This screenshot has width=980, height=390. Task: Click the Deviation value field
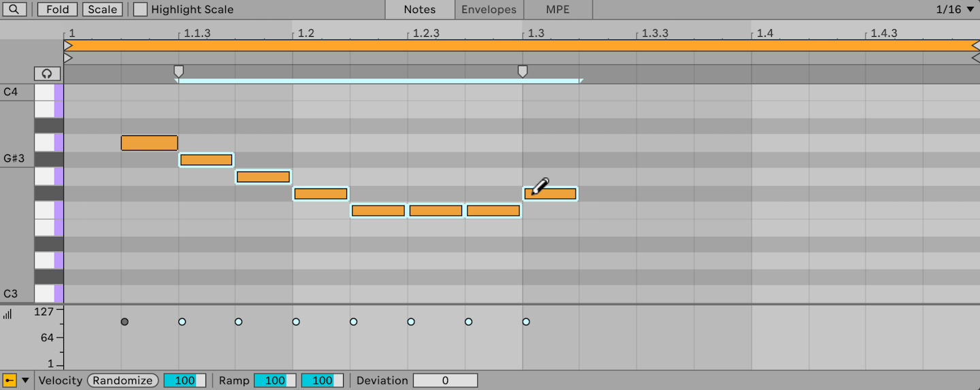(445, 380)
